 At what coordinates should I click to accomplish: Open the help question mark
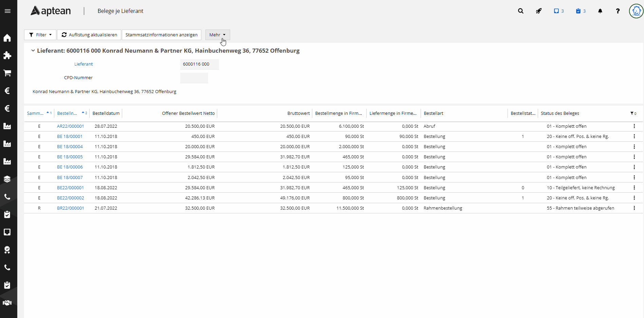(618, 11)
